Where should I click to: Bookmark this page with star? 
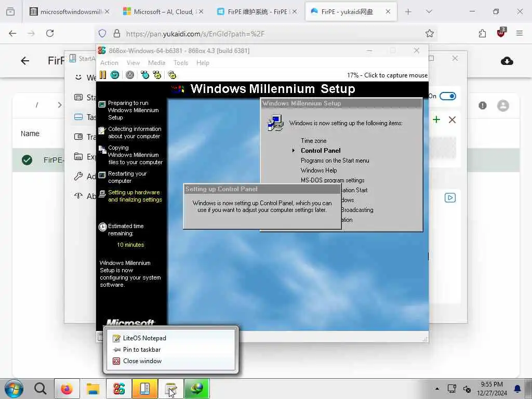430,33
